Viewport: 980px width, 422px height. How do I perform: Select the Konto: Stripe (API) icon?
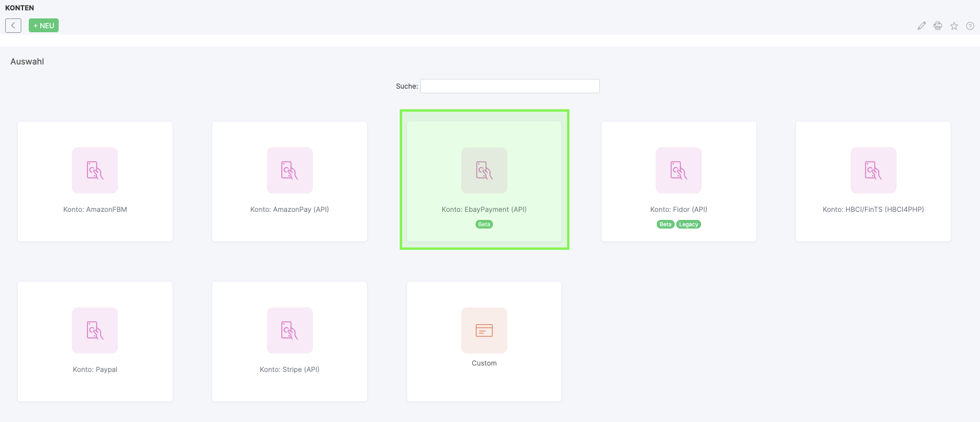pos(289,330)
